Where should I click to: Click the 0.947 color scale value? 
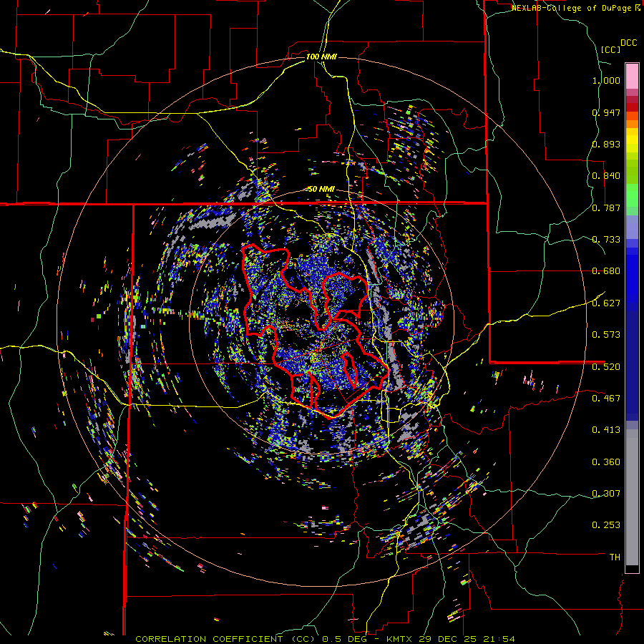tap(606, 112)
